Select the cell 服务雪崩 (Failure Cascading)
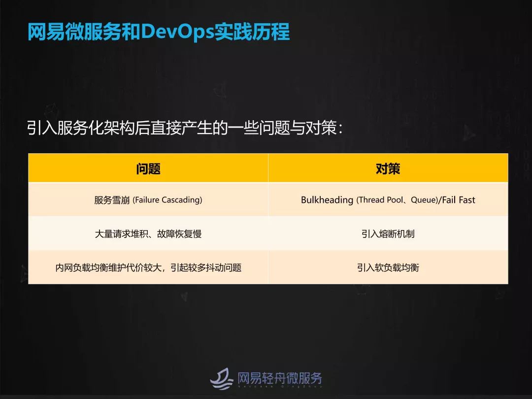The width and height of the screenshot is (532, 399). tap(148, 199)
